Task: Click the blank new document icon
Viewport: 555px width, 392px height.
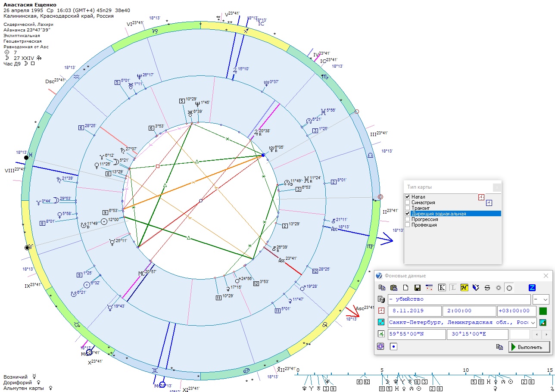Action: tap(405, 288)
